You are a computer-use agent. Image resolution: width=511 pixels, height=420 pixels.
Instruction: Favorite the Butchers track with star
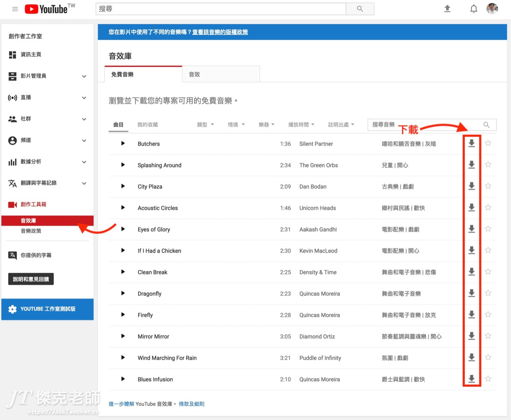[488, 143]
